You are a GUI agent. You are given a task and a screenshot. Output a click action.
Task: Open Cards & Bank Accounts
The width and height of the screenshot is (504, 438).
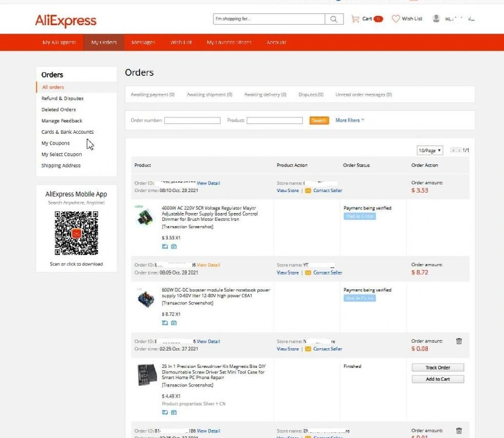68,132
